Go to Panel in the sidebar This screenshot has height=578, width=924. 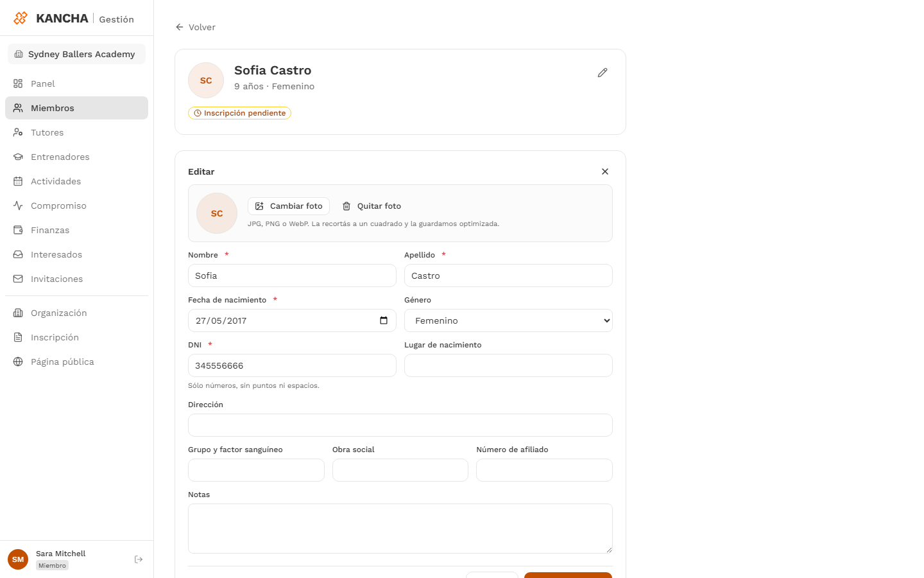pos(76,83)
